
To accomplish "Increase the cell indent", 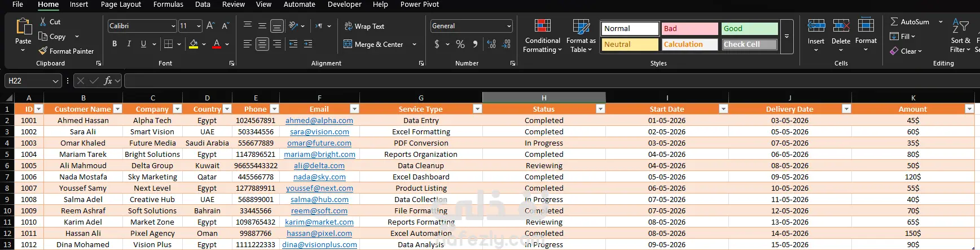I will 308,43.
